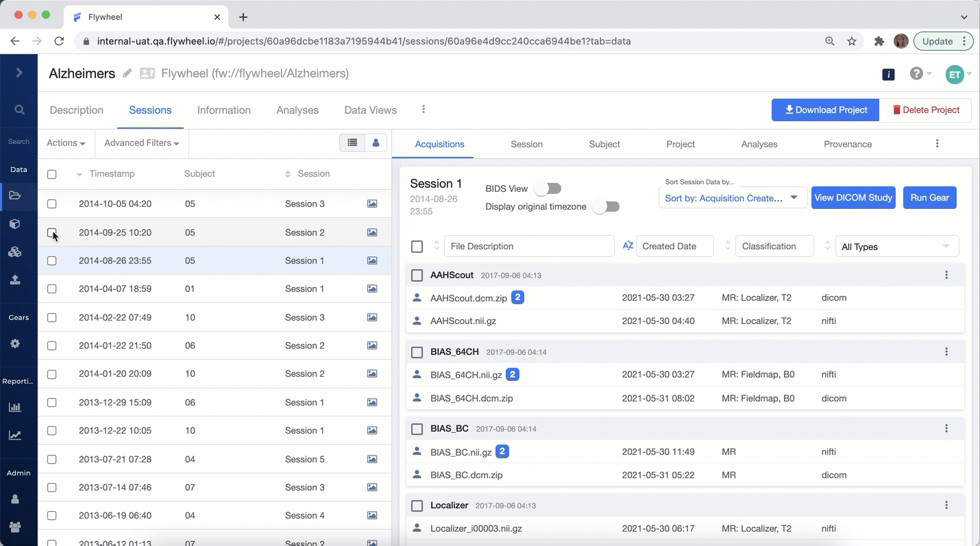Open more options for the BIAS_BC acquisition

coord(946,428)
